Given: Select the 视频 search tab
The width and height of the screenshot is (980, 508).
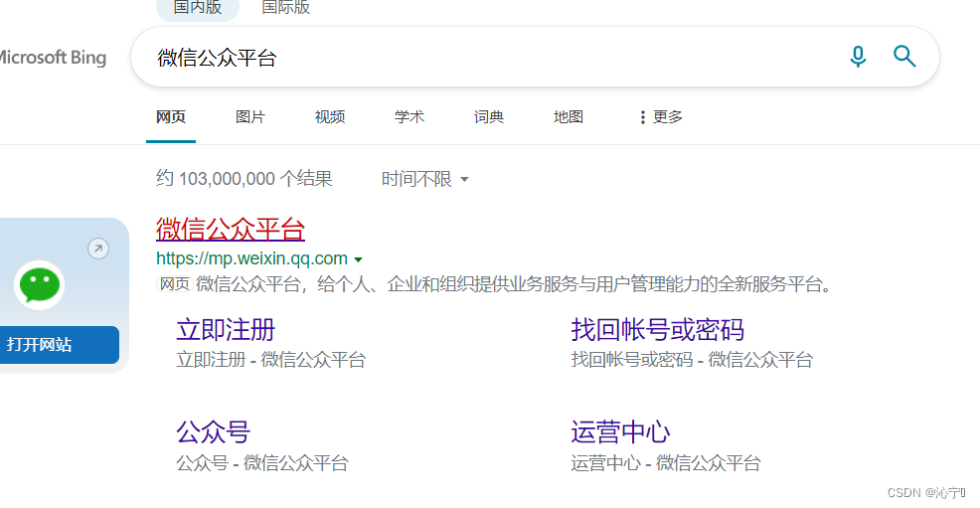Looking at the screenshot, I should coord(329,117).
